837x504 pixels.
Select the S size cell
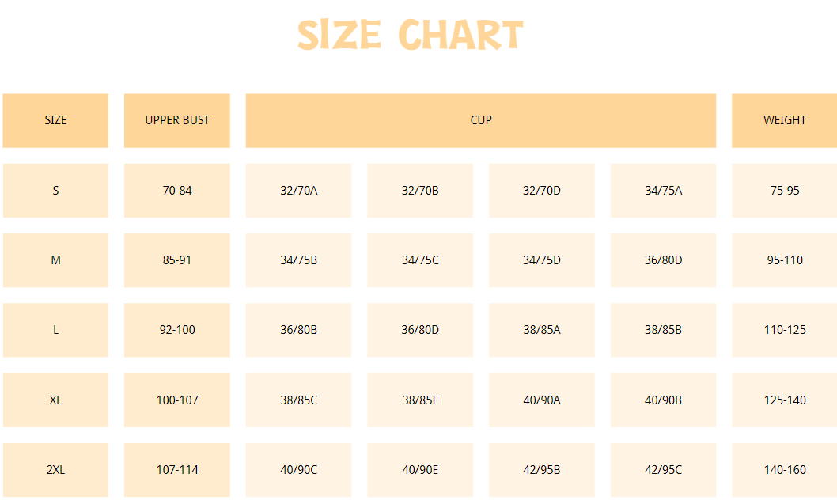click(x=55, y=191)
